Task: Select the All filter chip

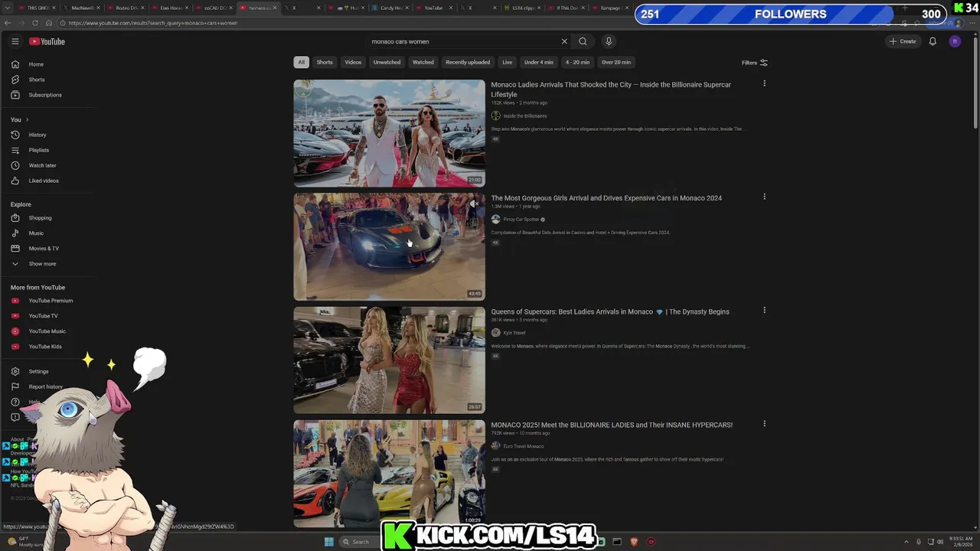Action: (x=301, y=62)
